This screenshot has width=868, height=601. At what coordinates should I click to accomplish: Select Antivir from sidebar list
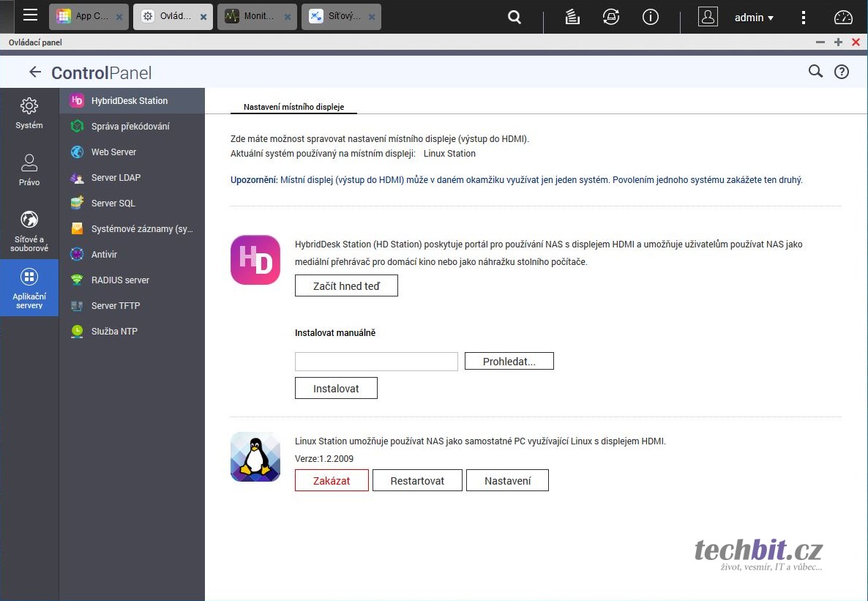coord(104,255)
